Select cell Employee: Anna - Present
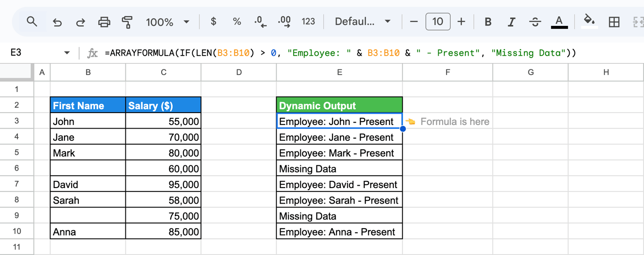644x255 pixels. pos(339,231)
